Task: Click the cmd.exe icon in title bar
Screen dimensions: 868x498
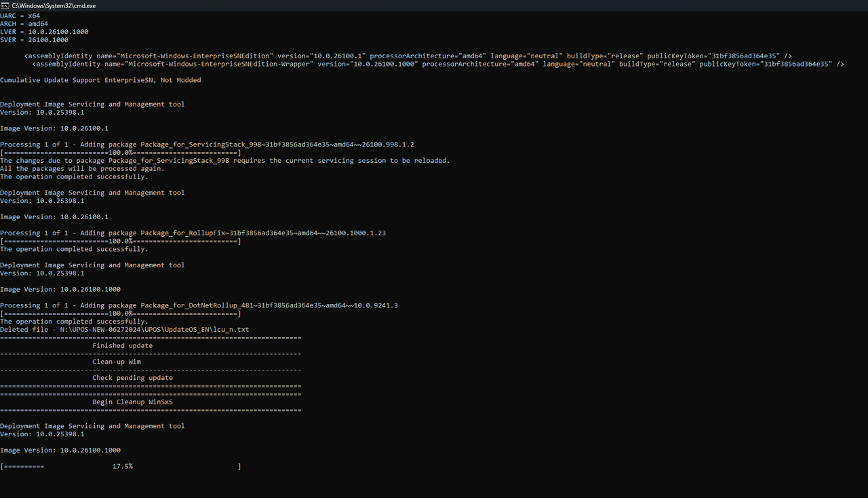Action: coord(5,5)
